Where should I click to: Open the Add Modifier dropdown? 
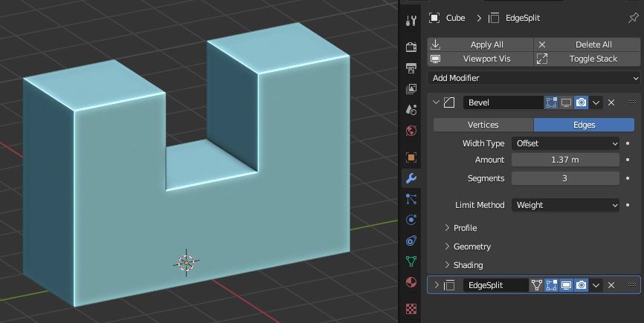(534, 78)
